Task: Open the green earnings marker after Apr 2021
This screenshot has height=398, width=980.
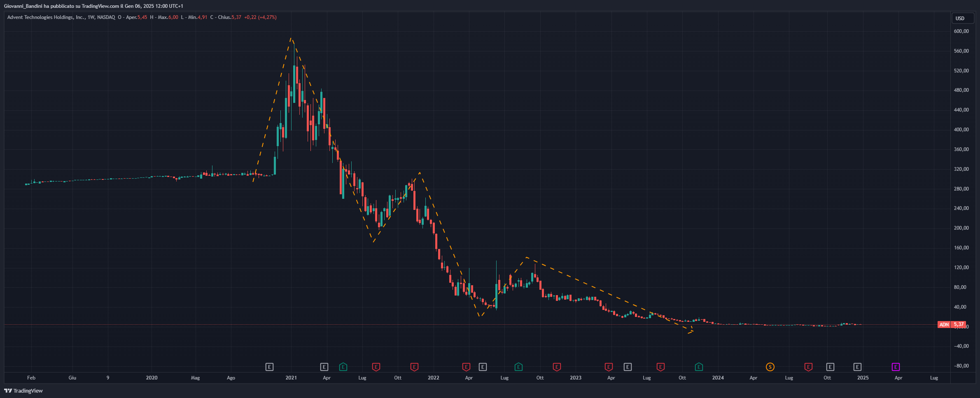Action: click(x=343, y=367)
